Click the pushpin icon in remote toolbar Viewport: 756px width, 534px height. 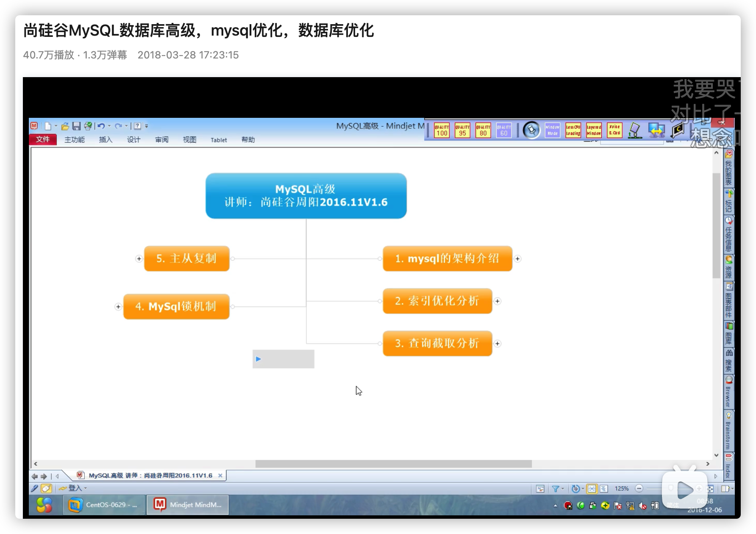531,130
